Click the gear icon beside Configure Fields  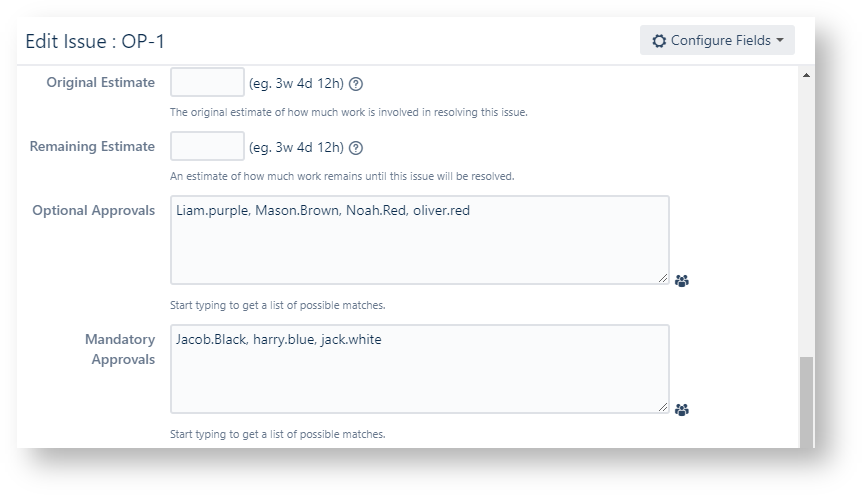(659, 41)
